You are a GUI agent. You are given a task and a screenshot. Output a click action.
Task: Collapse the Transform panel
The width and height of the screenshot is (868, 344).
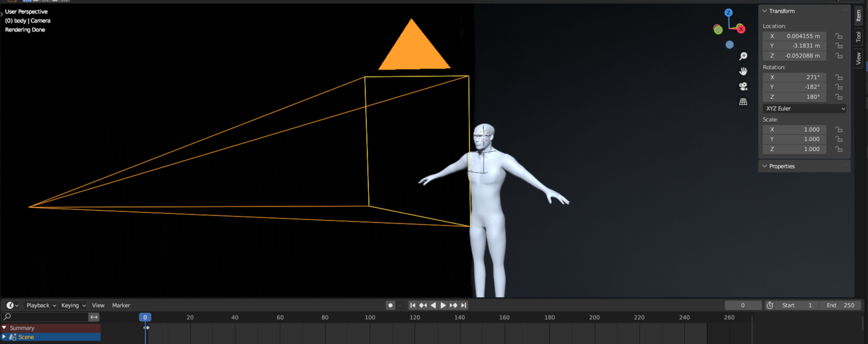click(765, 11)
